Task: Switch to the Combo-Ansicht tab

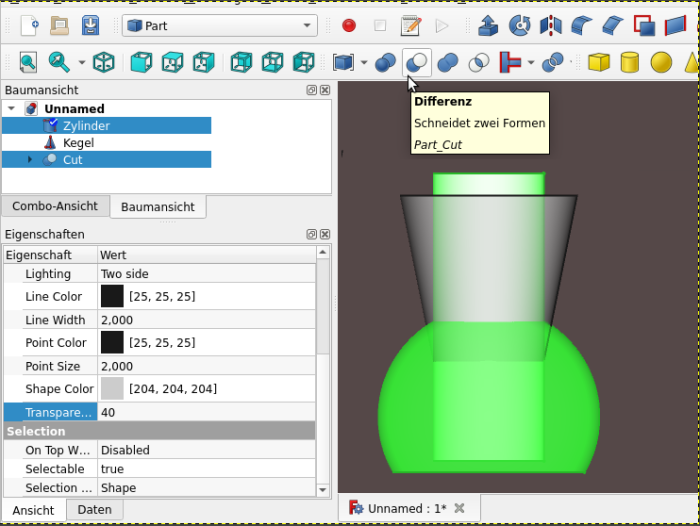Action: click(x=55, y=206)
